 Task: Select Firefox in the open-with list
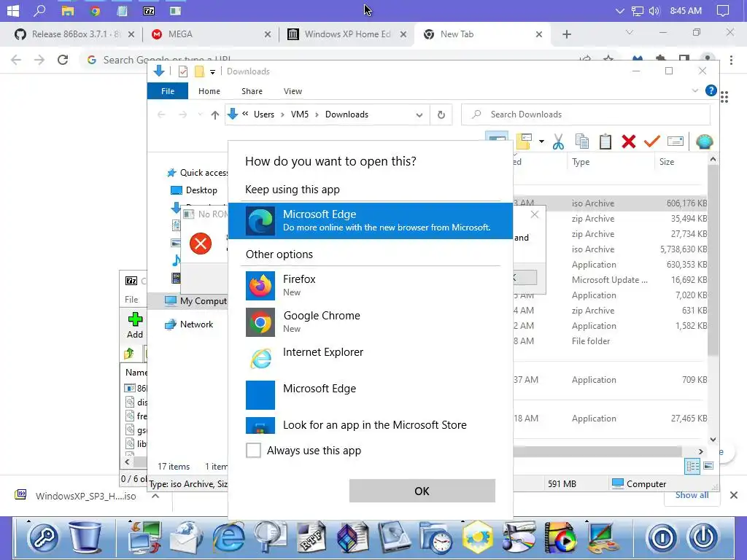[x=370, y=285]
